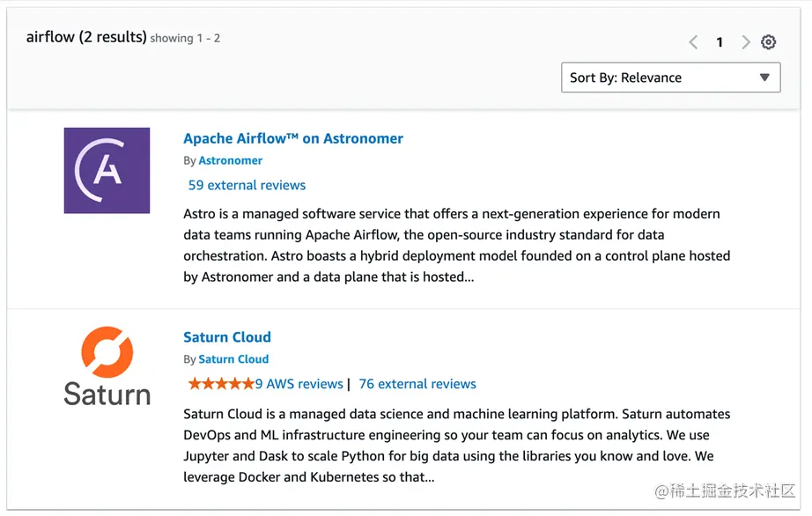Click the 'airflow (2 results)' heading
Viewport: 812px width, 516px height.
pyautogui.click(x=86, y=37)
